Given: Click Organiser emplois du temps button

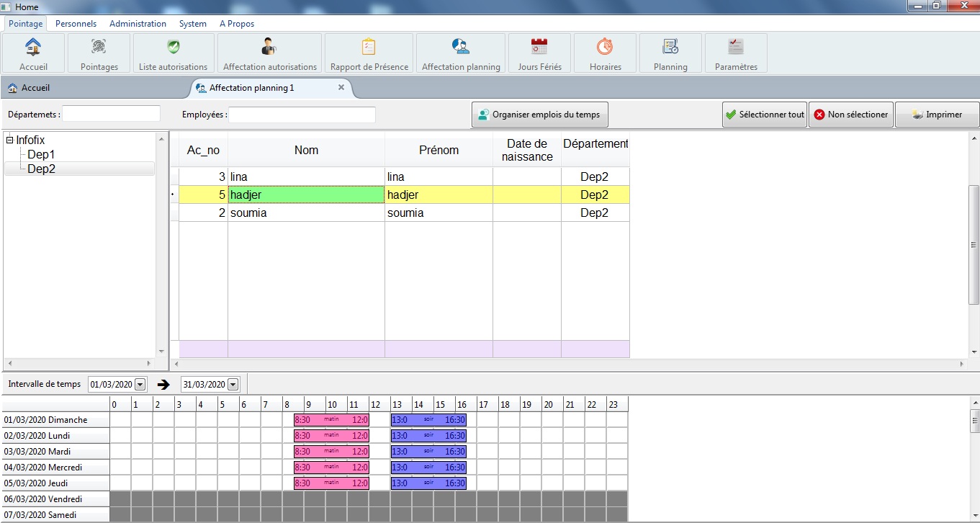Looking at the screenshot, I should pyautogui.click(x=541, y=115).
